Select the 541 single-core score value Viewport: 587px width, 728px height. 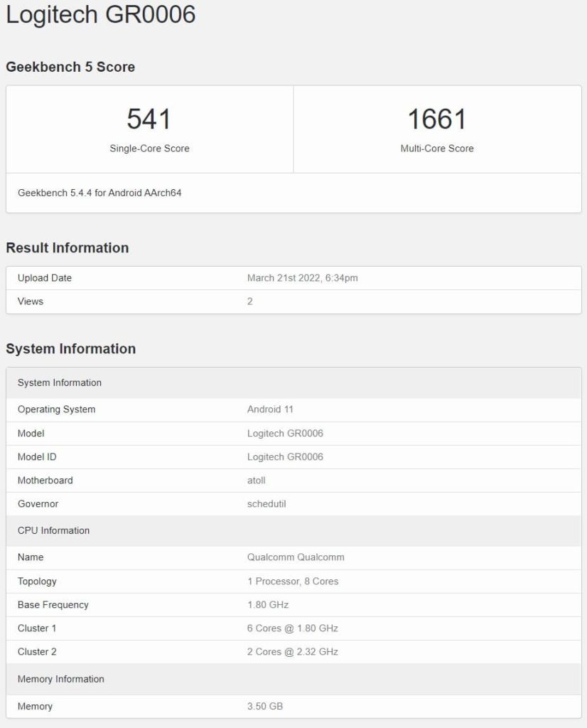149,119
